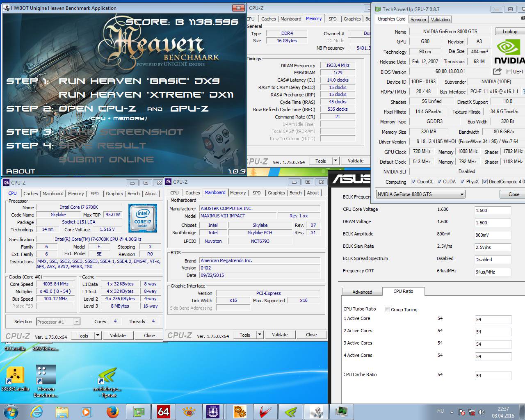Open the Processor #1 selection dropdown
The image size is (525, 420).
click(x=58, y=322)
